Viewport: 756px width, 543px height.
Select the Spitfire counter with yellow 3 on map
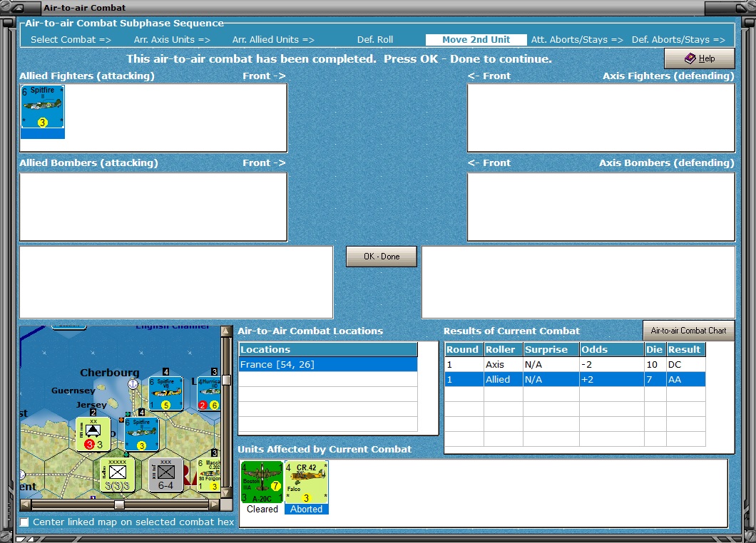tap(142, 434)
